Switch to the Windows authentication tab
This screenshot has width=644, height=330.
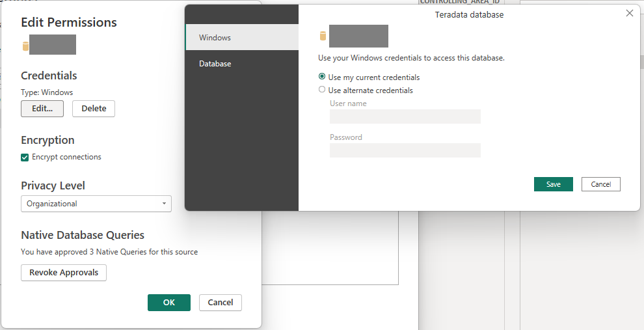[x=242, y=37]
